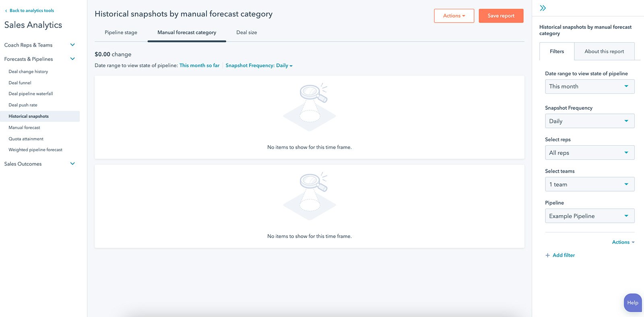644x317 pixels.
Task: Open the Example Pipeline dropdown
Action: [x=590, y=216]
